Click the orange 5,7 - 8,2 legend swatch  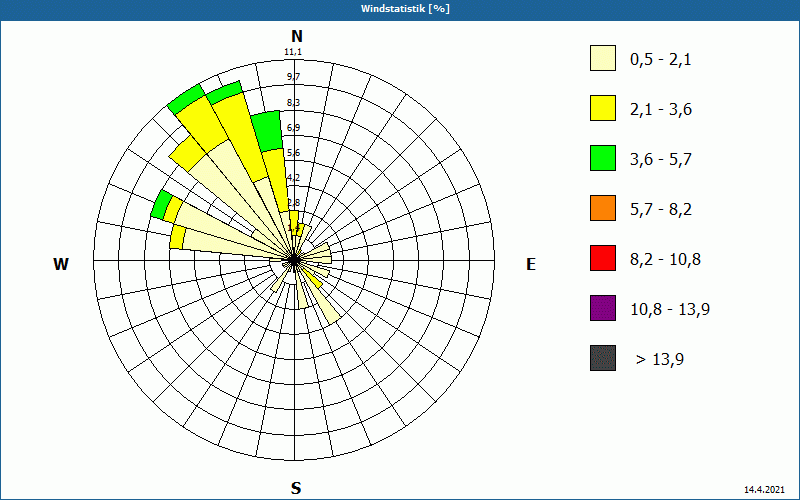point(603,208)
